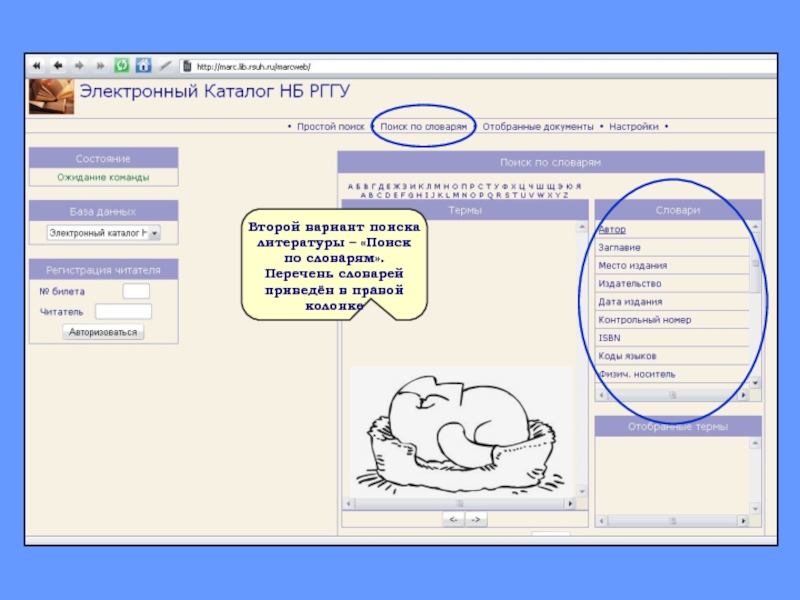Select the Автор dictionary link
The width and height of the screenshot is (800, 600).
click(612, 229)
